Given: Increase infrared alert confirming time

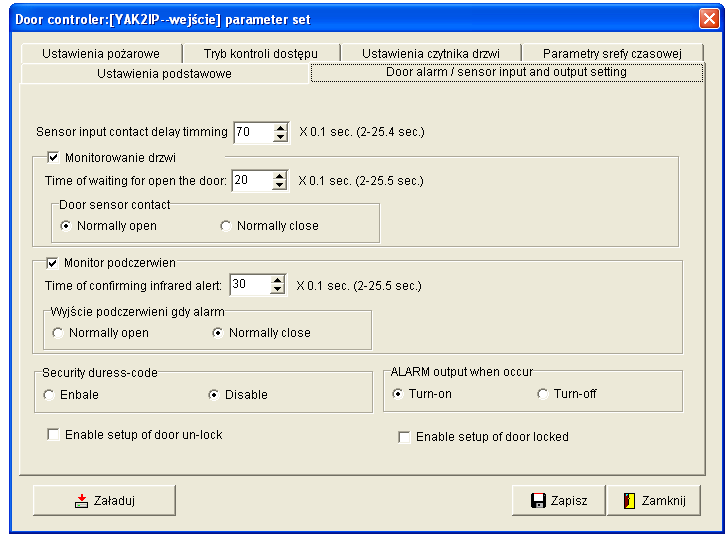Looking at the screenshot, I should tap(277, 281).
